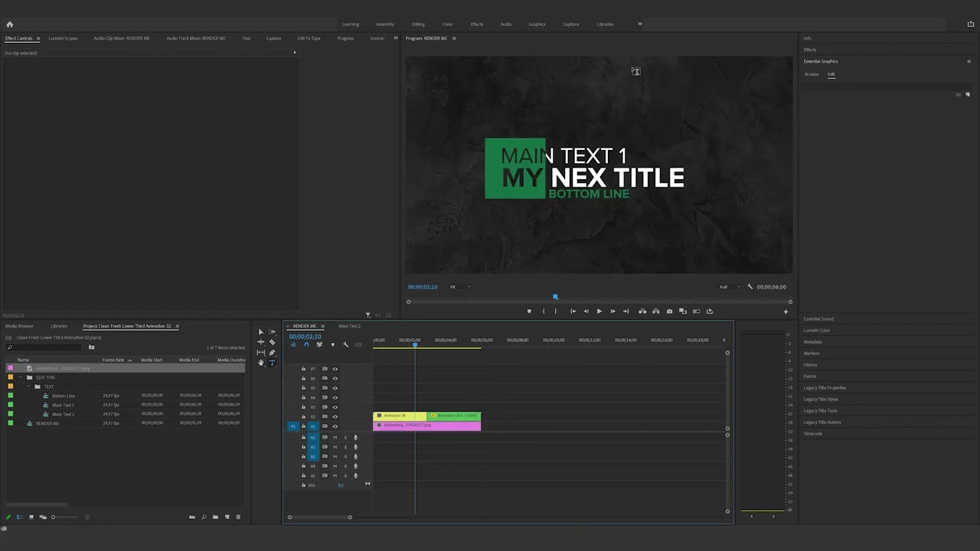This screenshot has height=551, width=980.
Task: Solo audio track A2
Action: (345, 447)
